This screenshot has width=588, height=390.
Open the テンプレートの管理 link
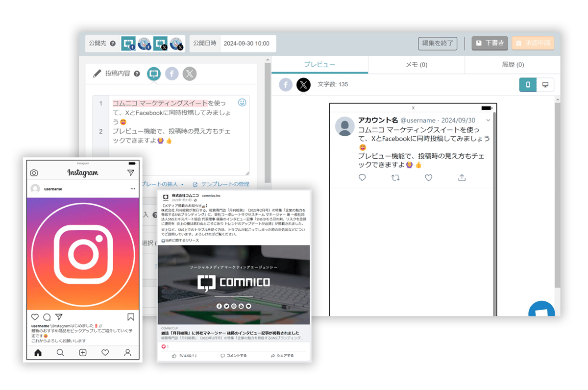pos(221,184)
